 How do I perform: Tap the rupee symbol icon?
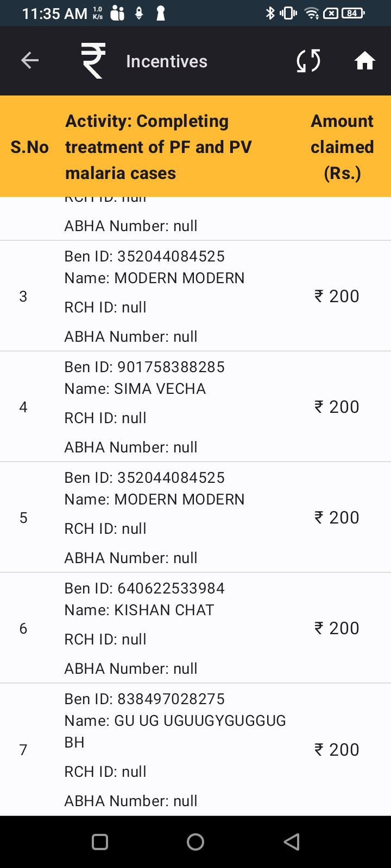coord(93,61)
